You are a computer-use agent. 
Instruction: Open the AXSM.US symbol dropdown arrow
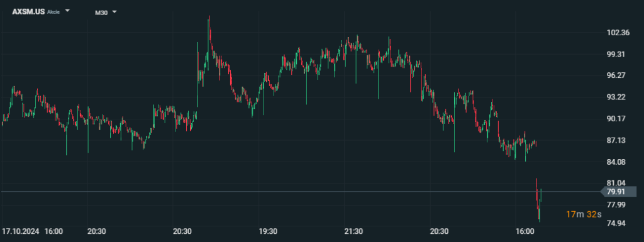pyautogui.click(x=67, y=11)
